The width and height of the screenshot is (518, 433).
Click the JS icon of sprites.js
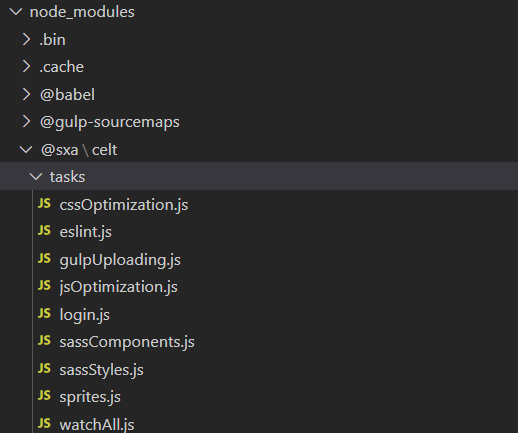tap(44, 396)
